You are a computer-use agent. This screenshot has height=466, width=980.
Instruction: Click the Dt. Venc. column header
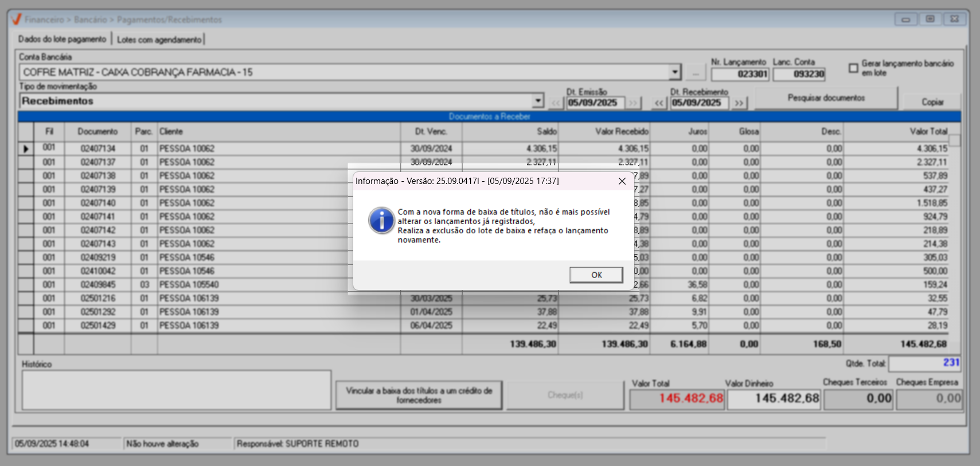click(x=431, y=132)
